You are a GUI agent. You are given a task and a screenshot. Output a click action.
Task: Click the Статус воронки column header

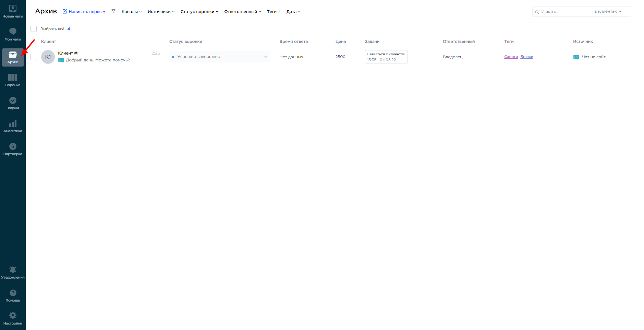click(x=186, y=42)
